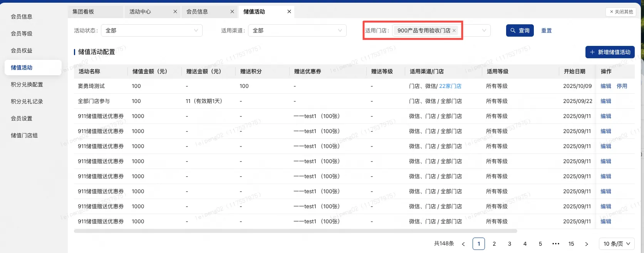Open the 22家门店 link
Screen dimensions: 644x253
450,86
